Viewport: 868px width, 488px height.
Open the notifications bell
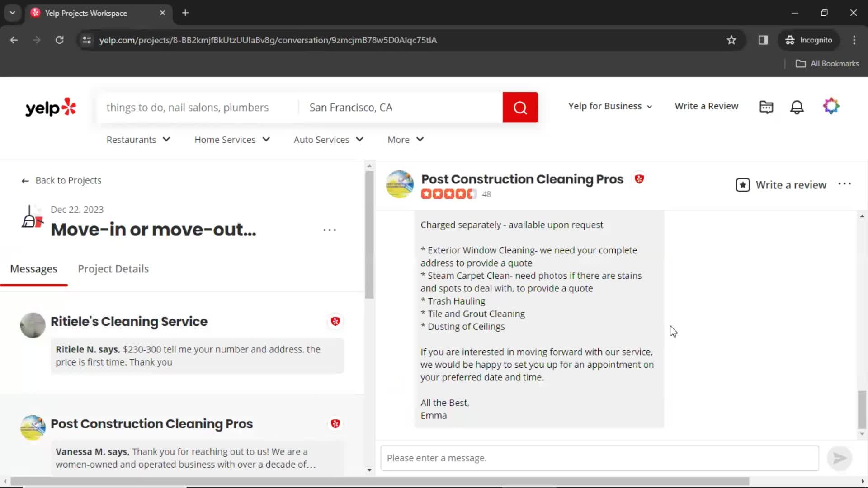tap(797, 107)
